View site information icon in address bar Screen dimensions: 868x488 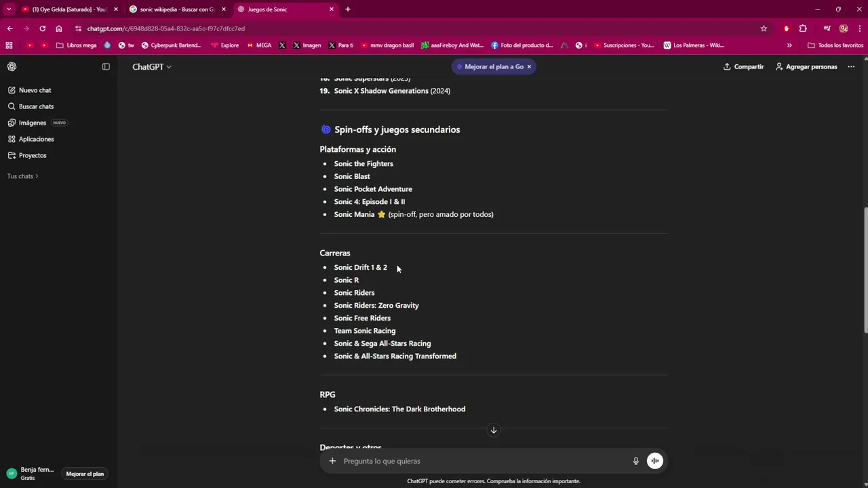click(x=79, y=28)
